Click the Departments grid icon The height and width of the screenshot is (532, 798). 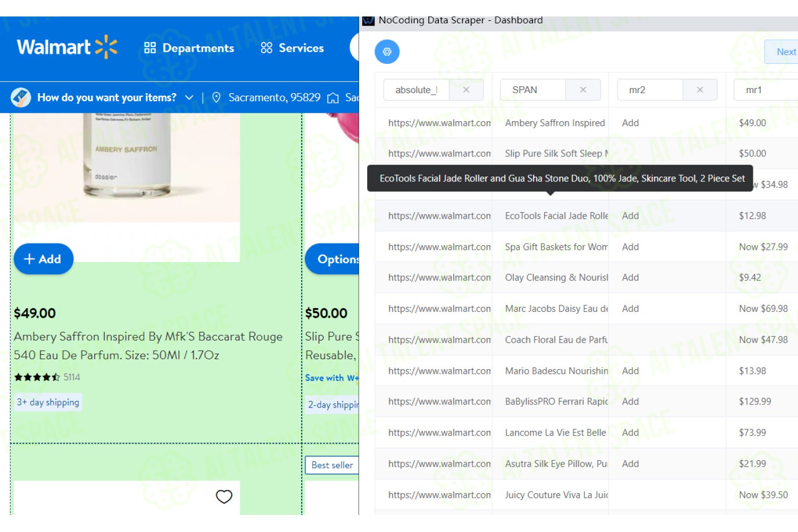[150, 48]
